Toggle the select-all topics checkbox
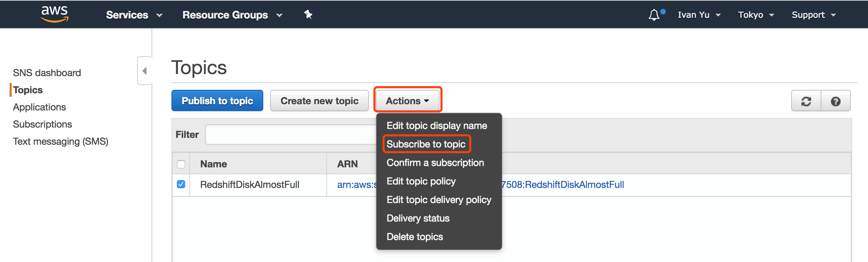The image size is (868, 262). (x=181, y=164)
